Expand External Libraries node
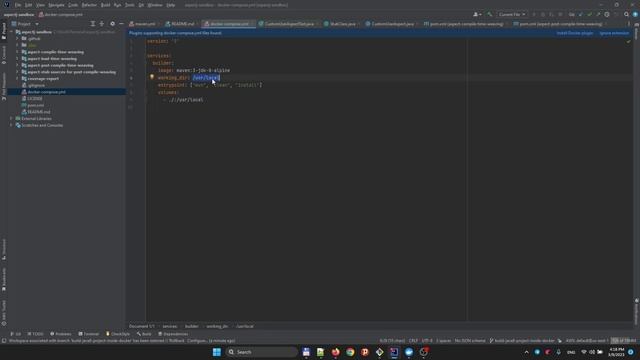The width and height of the screenshot is (640, 360). (11, 119)
